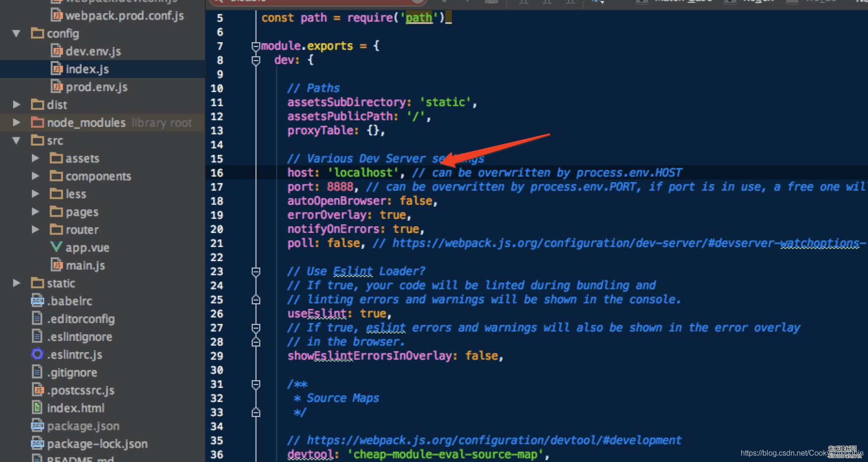Screen dimensions: 868x462
Task: Toggle the code fold marker on line 23
Action: click(x=256, y=271)
